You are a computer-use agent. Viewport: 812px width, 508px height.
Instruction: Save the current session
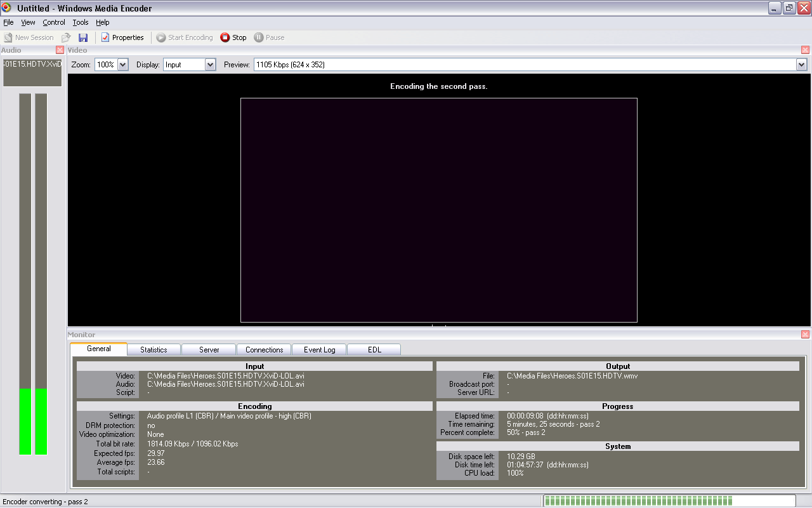pyautogui.click(x=83, y=37)
